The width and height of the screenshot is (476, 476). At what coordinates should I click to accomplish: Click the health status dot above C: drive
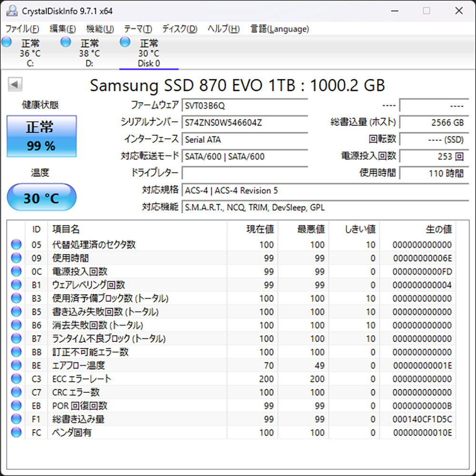[x=6, y=42]
